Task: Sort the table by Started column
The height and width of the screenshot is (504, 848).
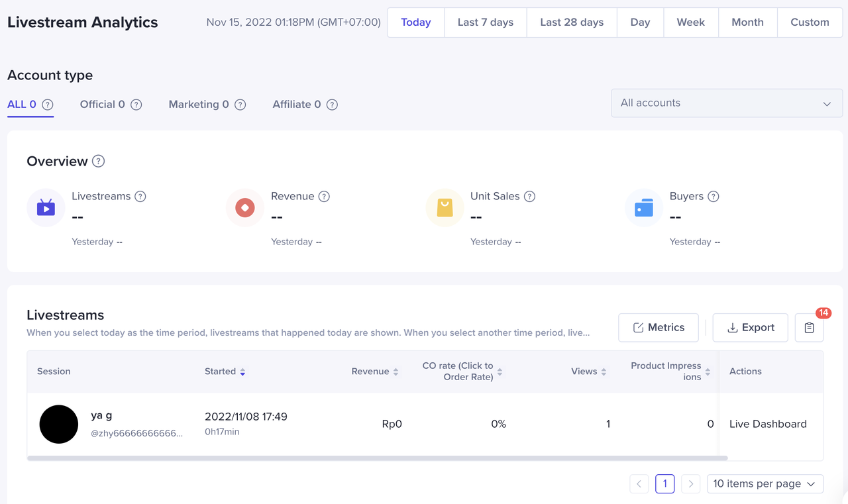Action: click(242, 372)
